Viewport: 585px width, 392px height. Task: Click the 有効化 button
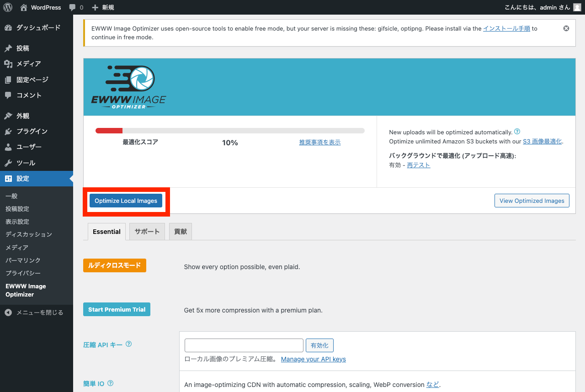click(x=319, y=345)
